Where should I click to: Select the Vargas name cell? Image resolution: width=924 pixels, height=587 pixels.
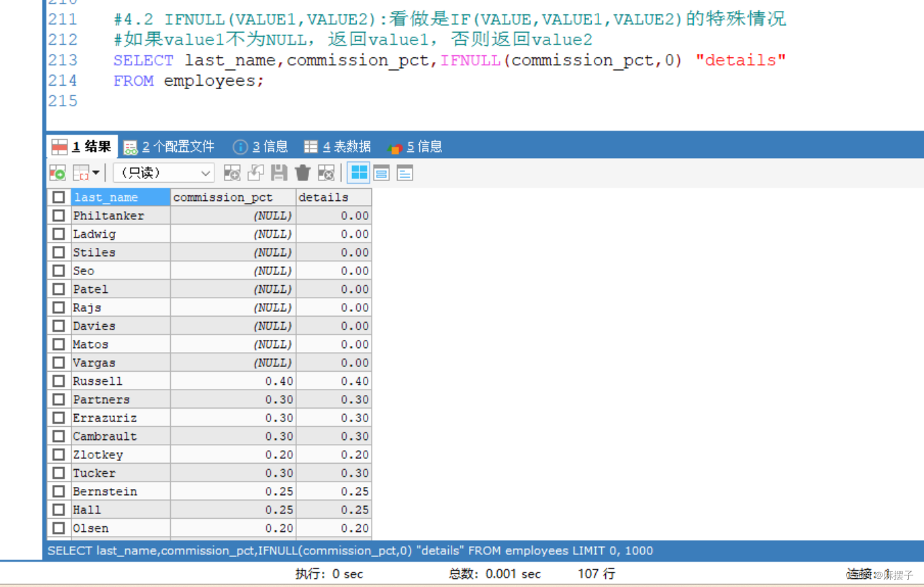pos(121,363)
